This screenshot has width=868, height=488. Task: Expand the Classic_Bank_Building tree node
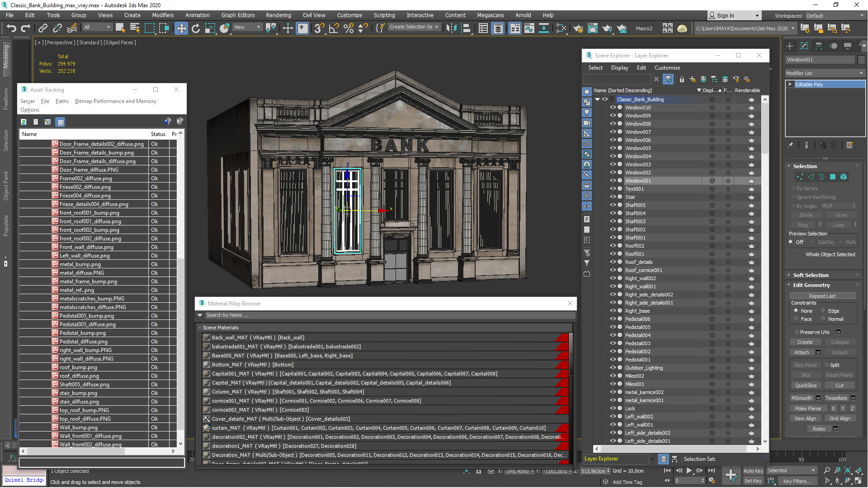tap(597, 99)
